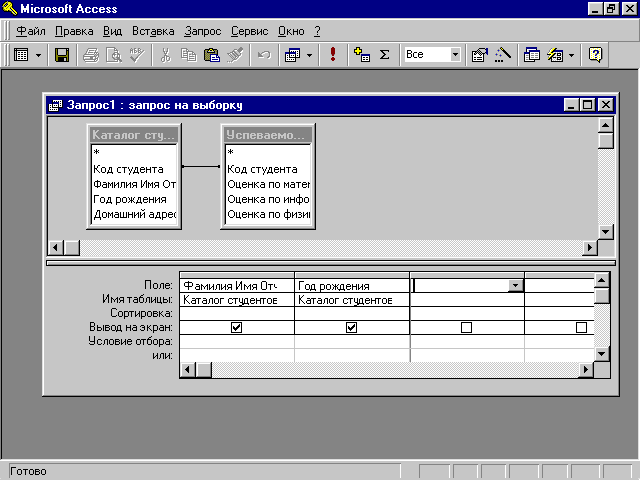Cut selection with scissors icon

(165, 55)
